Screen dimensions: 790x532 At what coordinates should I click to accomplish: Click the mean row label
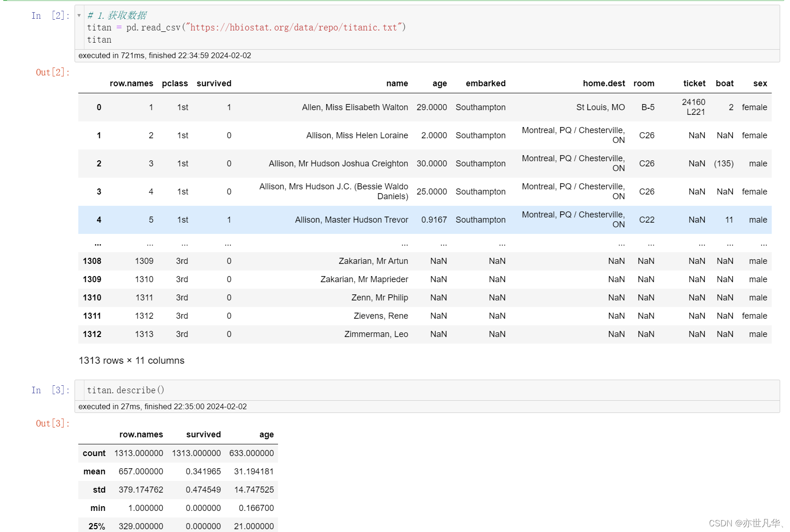tap(94, 472)
